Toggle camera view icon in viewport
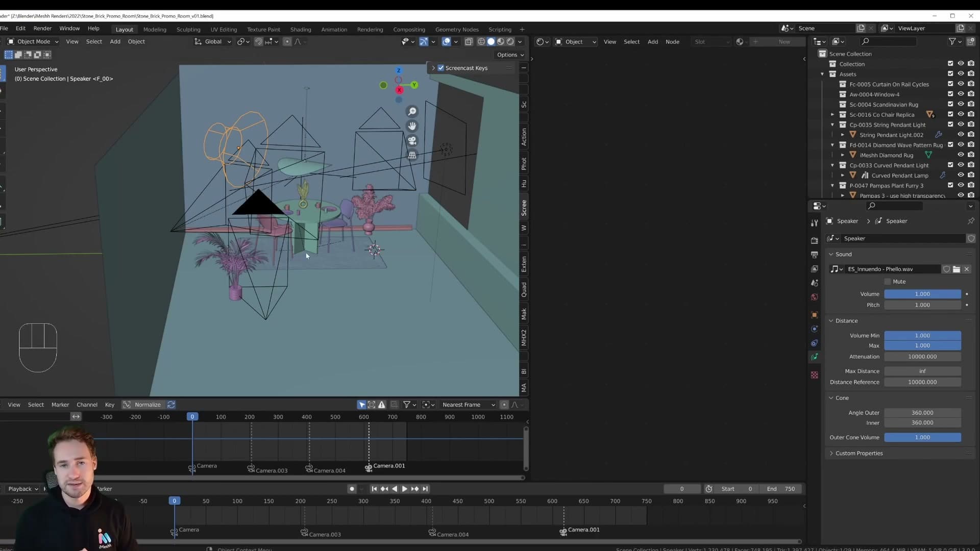This screenshot has height=551, width=980. pyautogui.click(x=412, y=140)
